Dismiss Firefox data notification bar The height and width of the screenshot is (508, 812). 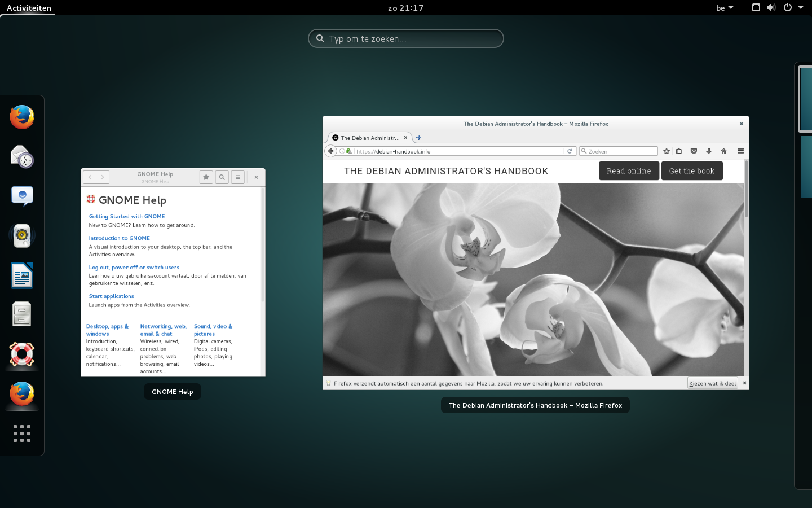[x=744, y=383]
